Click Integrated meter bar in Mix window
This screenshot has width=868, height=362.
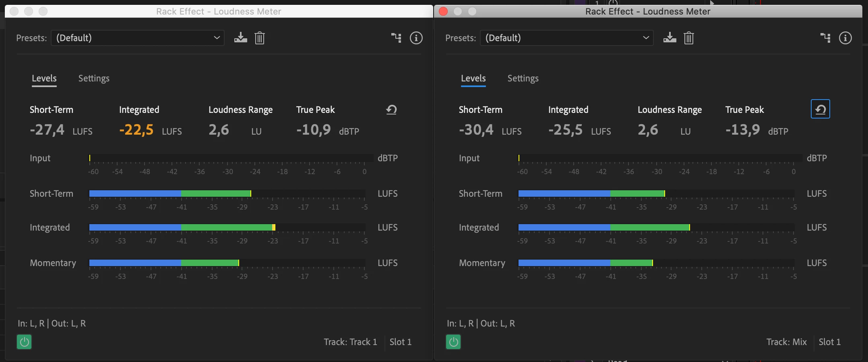pos(657,227)
